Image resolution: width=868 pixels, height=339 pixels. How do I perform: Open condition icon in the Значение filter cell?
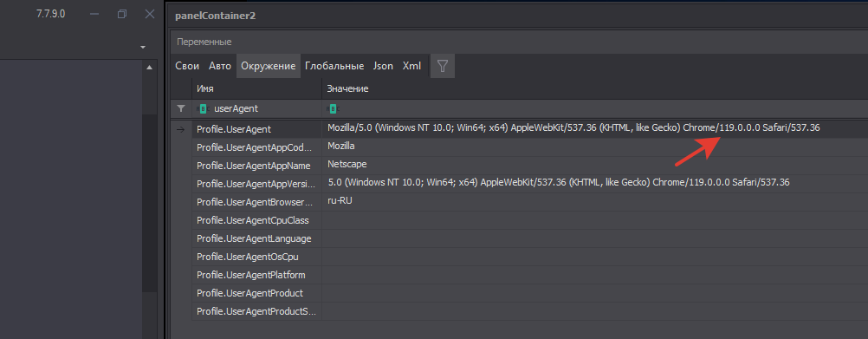point(333,109)
